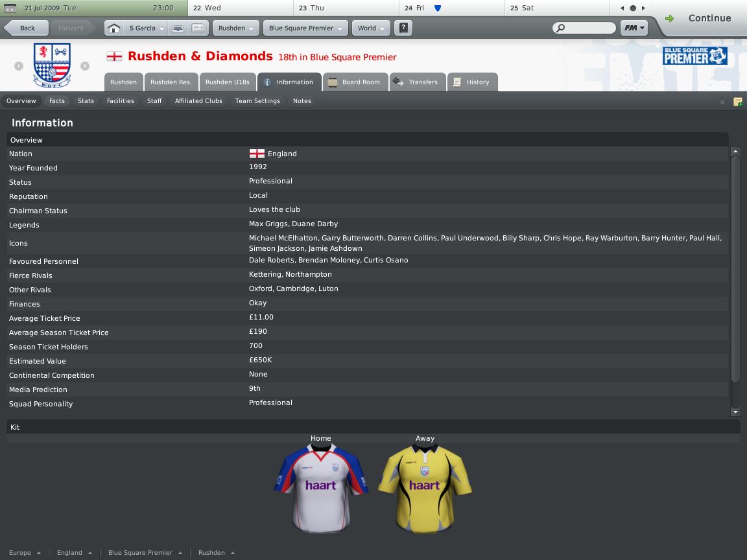
Task: Click the Continue button
Action: [703, 18]
